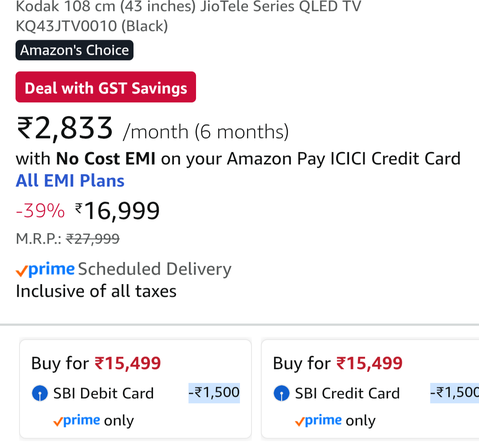Select the Buy for ₹15,499 SBI Credit Card heading

338,363
